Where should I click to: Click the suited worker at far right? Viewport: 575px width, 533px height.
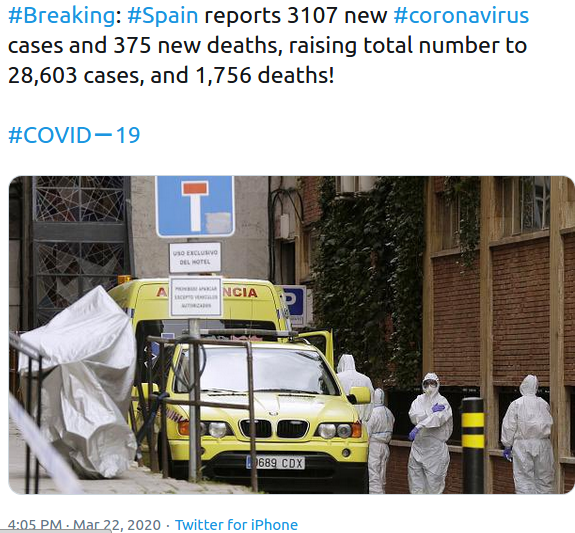pos(528,434)
